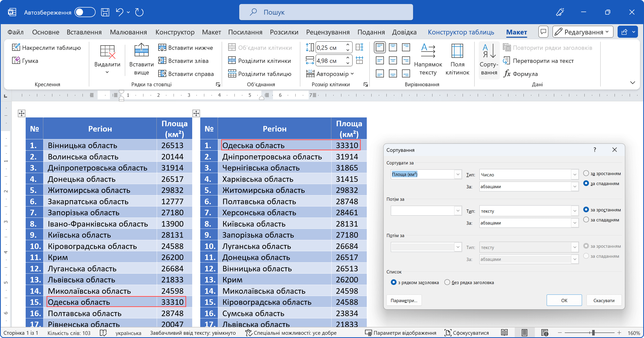The image size is (644, 338).
Task: Click the Split Cells (Розділити клітинки) icon
Action: pos(232,61)
